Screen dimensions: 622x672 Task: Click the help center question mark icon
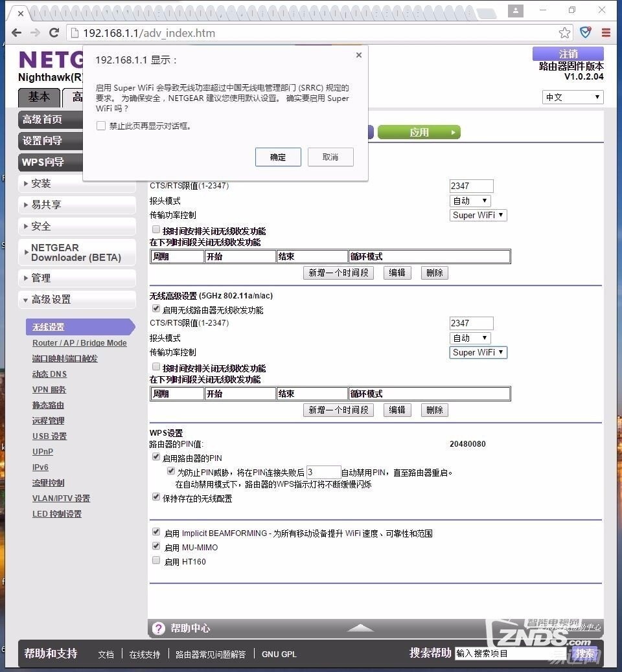159,629
